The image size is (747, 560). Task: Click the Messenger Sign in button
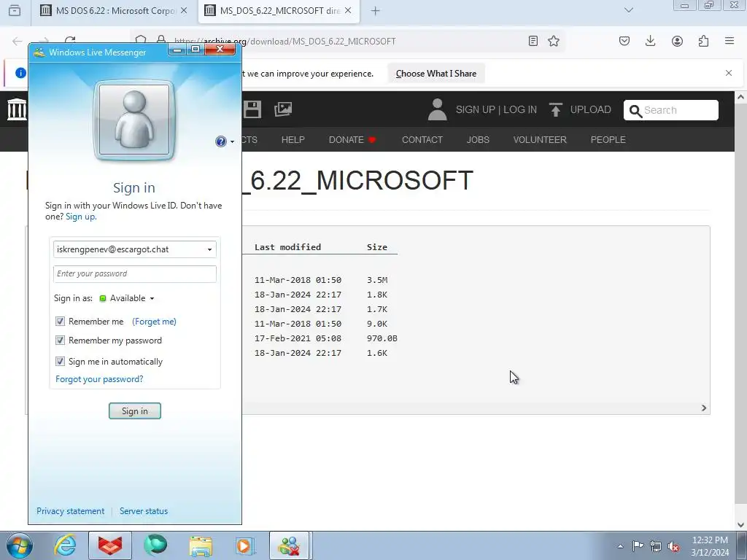point(135,411)
